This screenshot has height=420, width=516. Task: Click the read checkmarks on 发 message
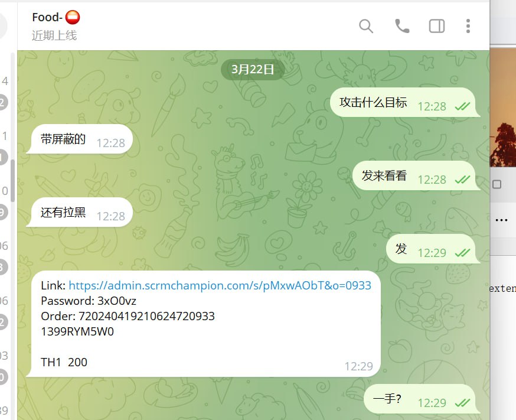[462, 253]
